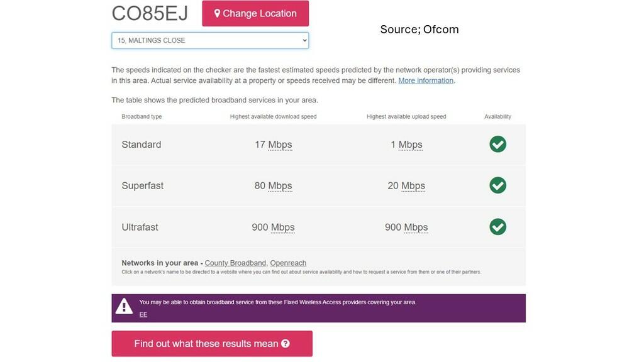Follow the Openreach network link
644x362 pixels.
pyautogui.click(x=288, y=263)
